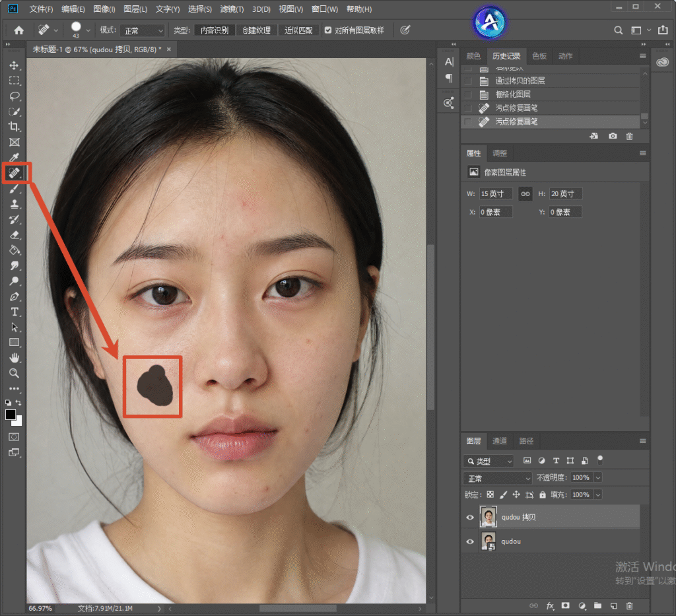Open the Fill 100% dropdown arrow
Viewport: 676px width, 616px height.
(x=598, y=495)
